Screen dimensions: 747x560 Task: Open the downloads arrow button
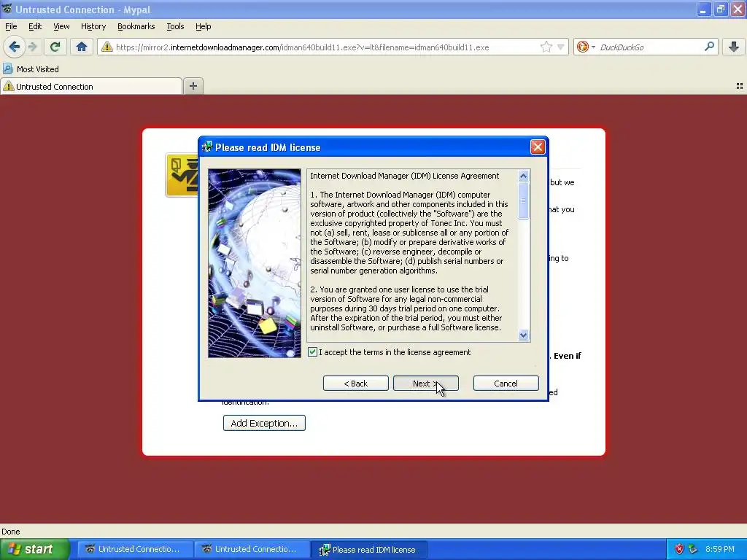tap(734, 47)
